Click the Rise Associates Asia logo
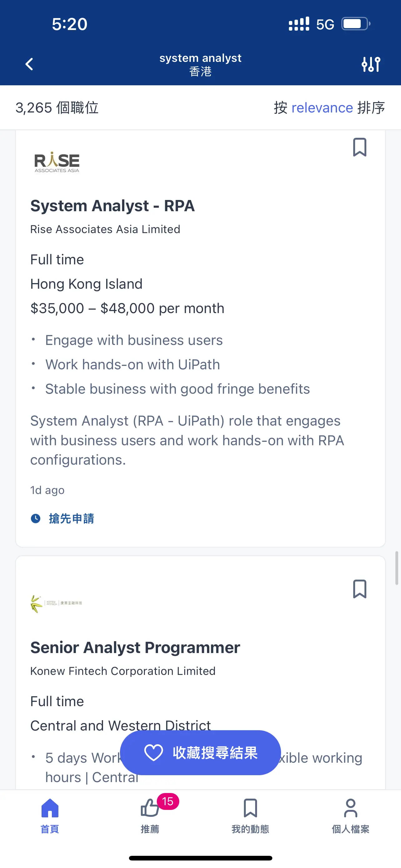 point(57,162)
